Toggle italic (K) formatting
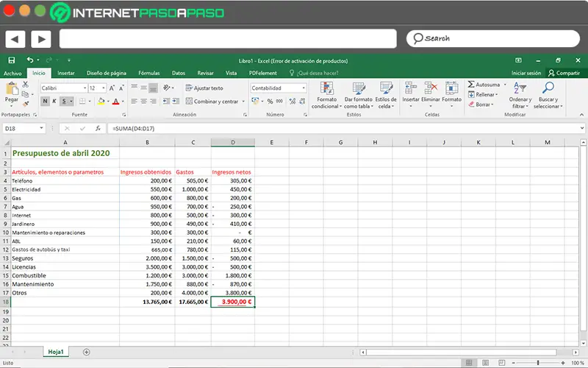Viewport: 588px width, 368px height. [54, 102]
